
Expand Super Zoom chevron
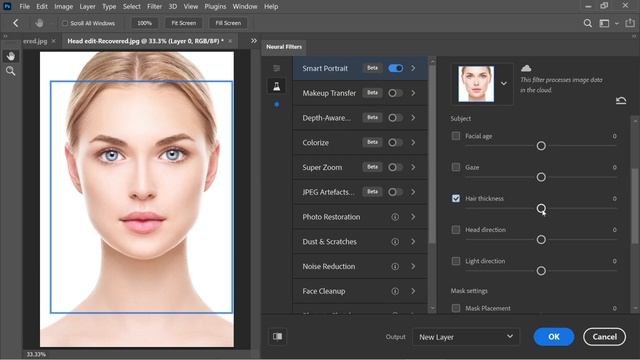413,167
